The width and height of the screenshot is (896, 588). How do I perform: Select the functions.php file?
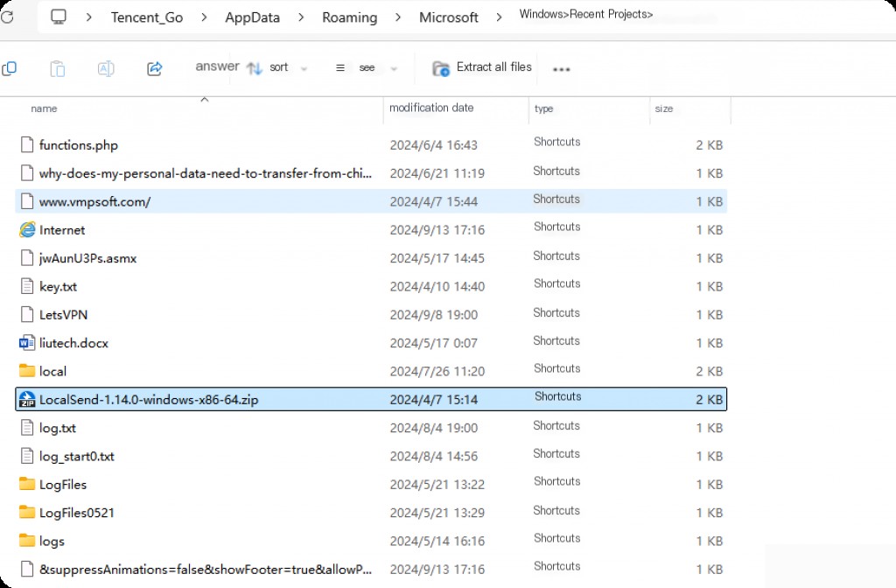pyautogui.click(x=78, y=145)
